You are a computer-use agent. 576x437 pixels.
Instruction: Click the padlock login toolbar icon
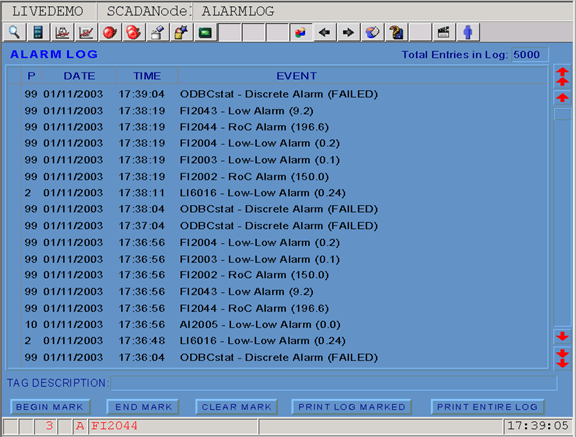(181, 32)
